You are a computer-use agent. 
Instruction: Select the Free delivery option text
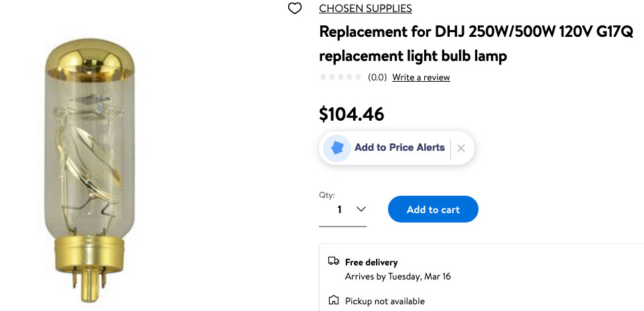[x=371, y=262]
